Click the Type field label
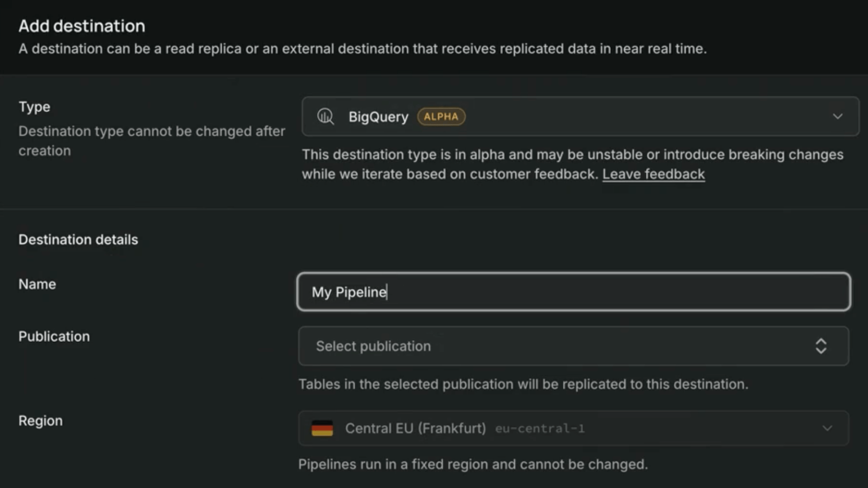Image resolution: width=868 pixels, height=488 pixels. [x=34, y=107]
